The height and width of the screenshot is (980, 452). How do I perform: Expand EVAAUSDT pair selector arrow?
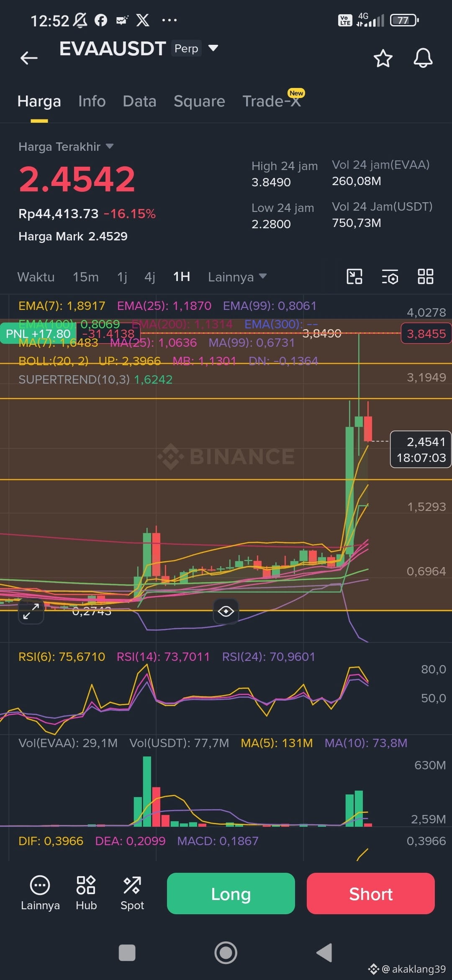point(213,48)
